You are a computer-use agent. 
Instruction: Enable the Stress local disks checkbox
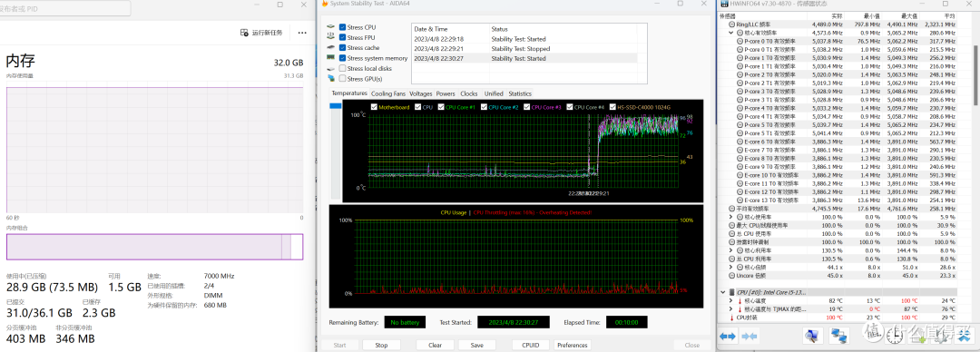pos(342,68)
